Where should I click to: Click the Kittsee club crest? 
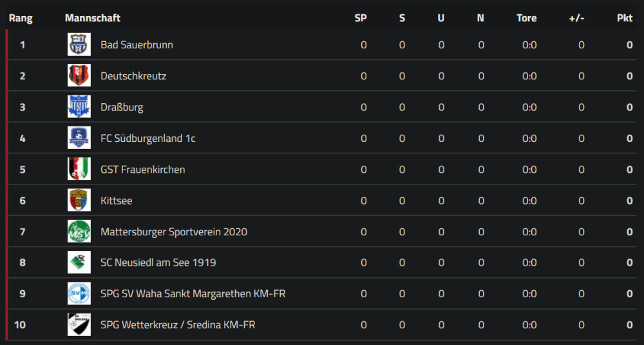(79, 201)
